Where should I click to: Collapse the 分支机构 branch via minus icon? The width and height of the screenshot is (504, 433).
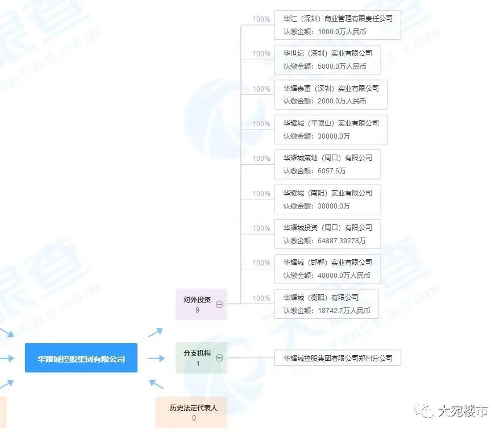click(x=220, y=358)
